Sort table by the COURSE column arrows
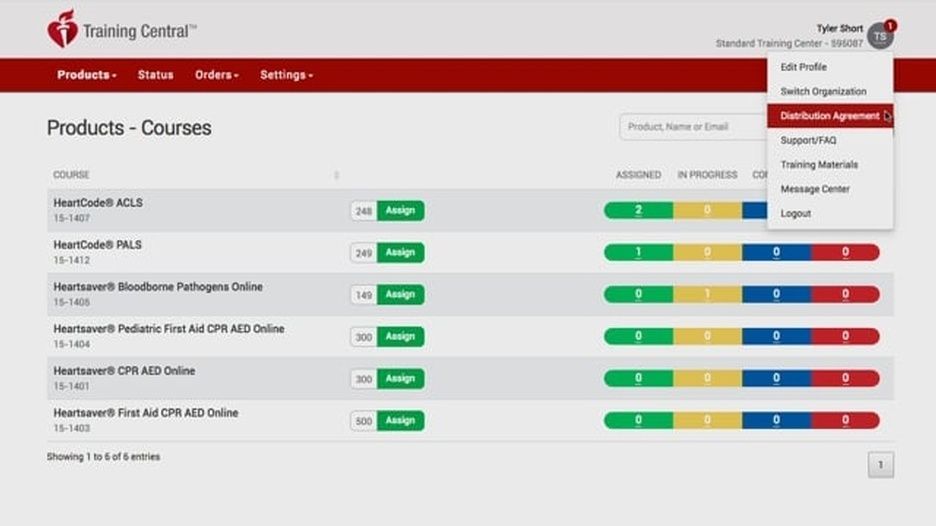Image resolution: width=936 pixels, height=526 pixels. coord(337,175)
